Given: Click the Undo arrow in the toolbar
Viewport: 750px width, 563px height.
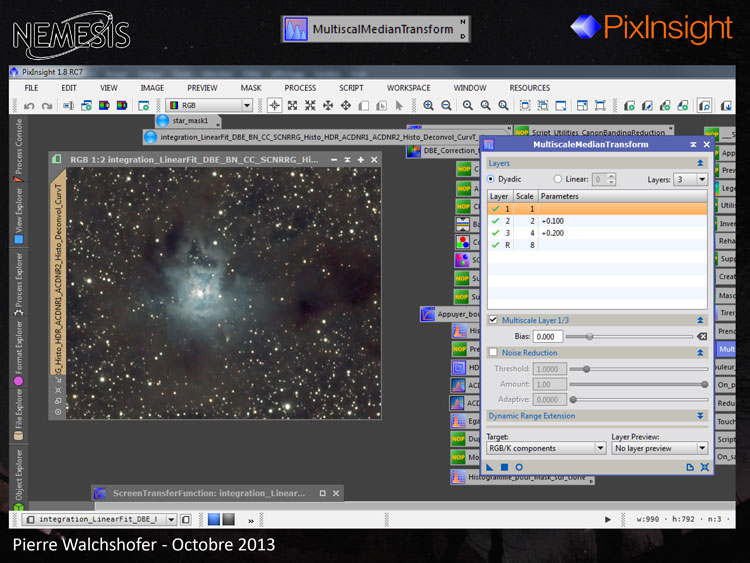Looking at the screenshot, I should (29, 106).
